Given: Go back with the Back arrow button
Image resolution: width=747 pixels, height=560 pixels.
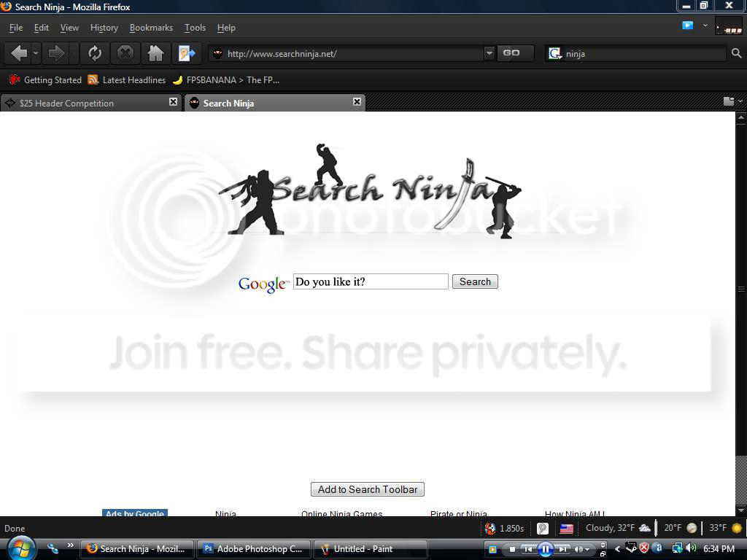Looking at the screenshot, I should [18, 53].
